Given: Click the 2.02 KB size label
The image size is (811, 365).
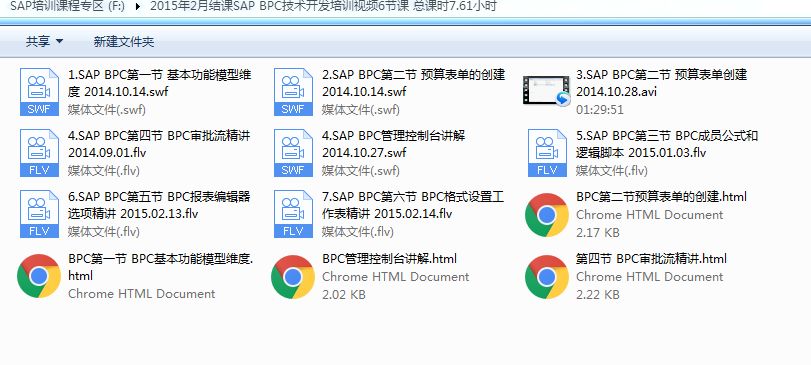Looking at the screenshot, I should pos(343,295).
